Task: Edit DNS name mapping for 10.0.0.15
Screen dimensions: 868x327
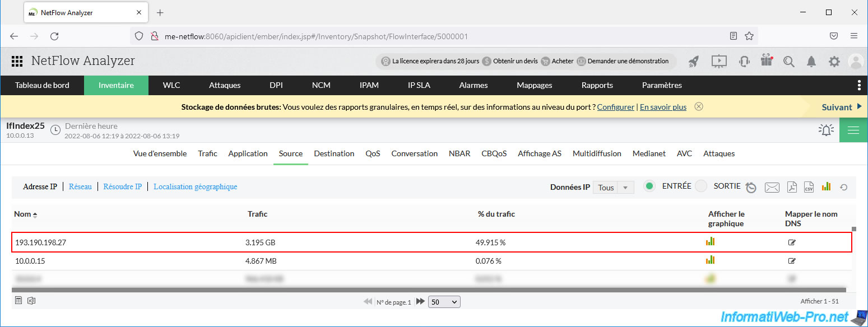Action: click(792, 261)
